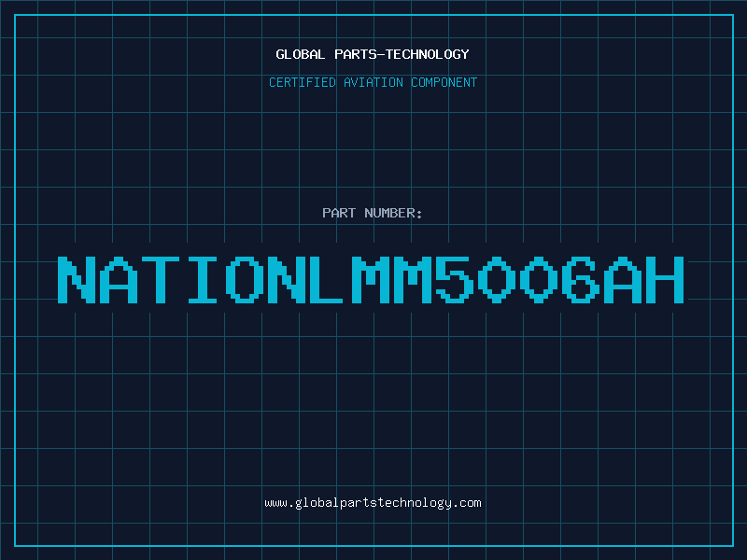Select the CERTIFIED AVIATION COMPONENT subtitle
Viewport: 747px width, 560px height.
coord(373,82)
